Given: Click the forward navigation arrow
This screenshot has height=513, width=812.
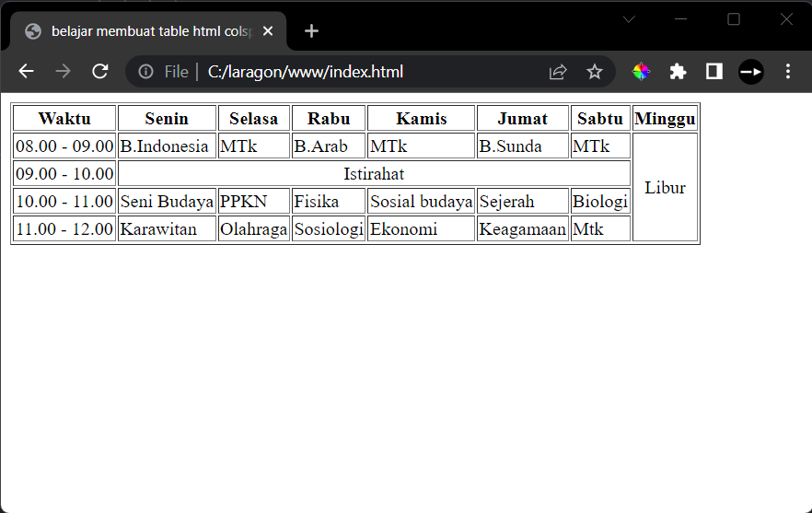Looking at the screenshot, I should pyautogui.click(x=63, y=72).
